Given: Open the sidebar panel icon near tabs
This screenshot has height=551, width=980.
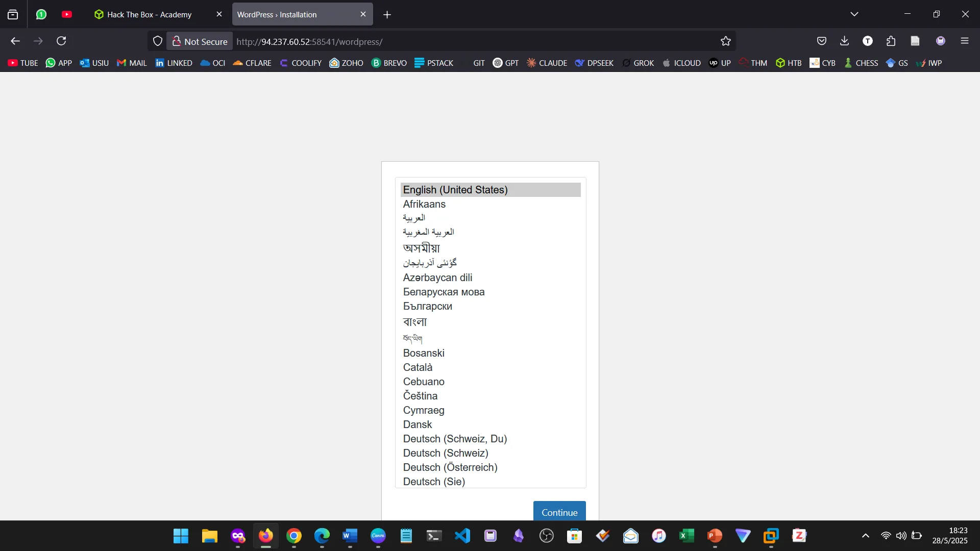Looking at the screenshot, I should pyautogui.click(x=12, y=14).
